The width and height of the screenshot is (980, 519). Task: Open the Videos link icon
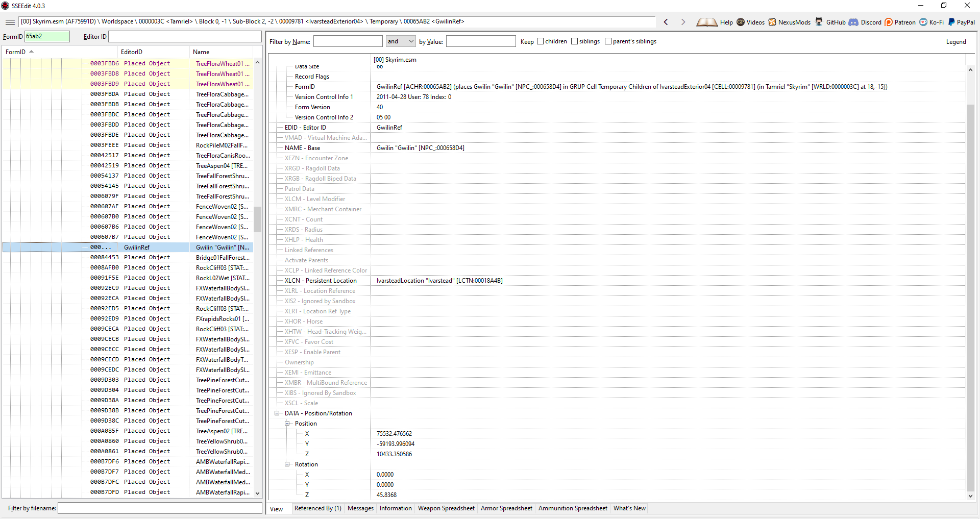click(741, 22)
